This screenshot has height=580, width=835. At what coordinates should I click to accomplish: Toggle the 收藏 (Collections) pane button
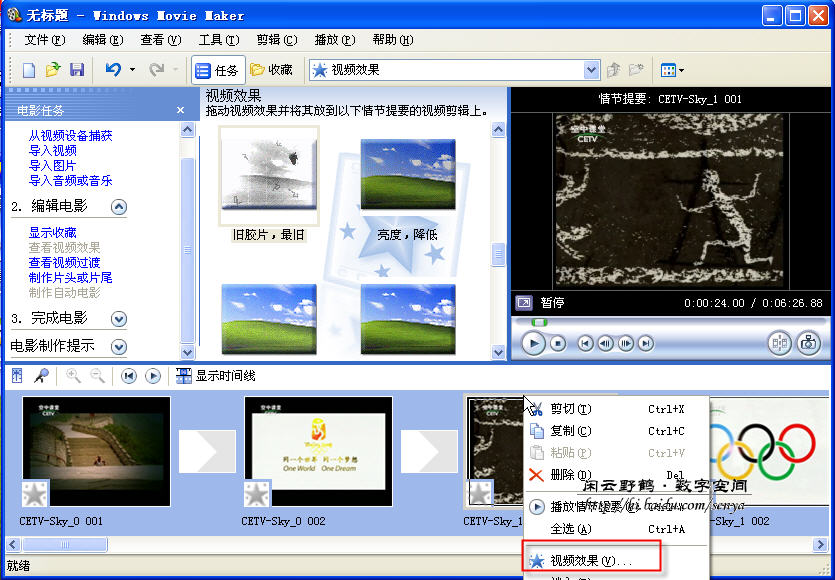click(x=272, y=70)
